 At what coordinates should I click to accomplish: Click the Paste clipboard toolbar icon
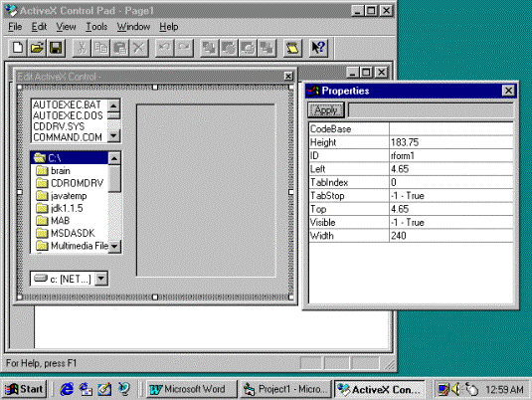tap(119, 48)
